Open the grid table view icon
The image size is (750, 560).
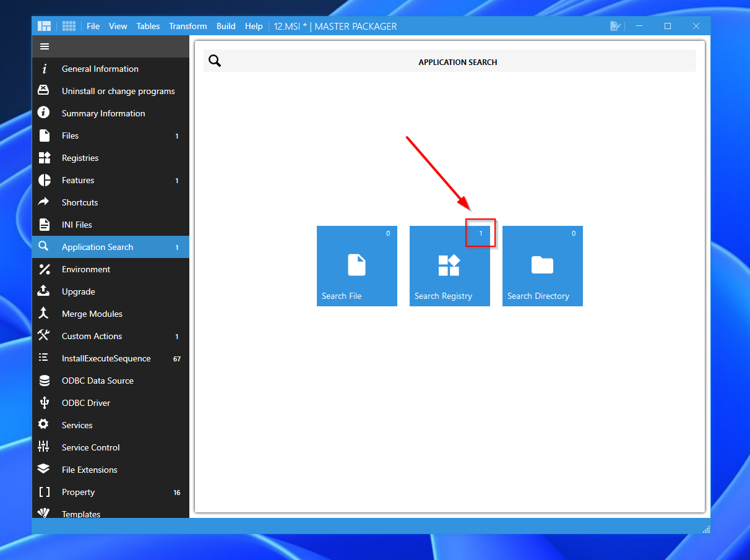pos(69,26)
